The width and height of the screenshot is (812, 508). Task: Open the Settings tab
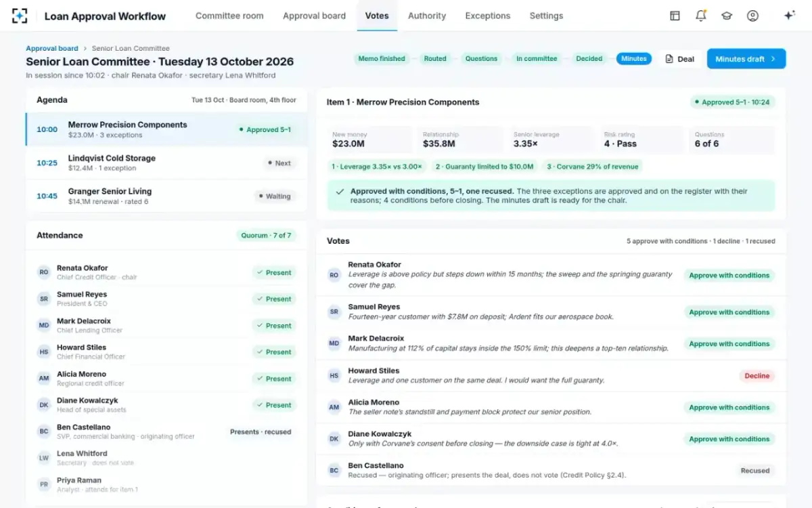point(546,16)
